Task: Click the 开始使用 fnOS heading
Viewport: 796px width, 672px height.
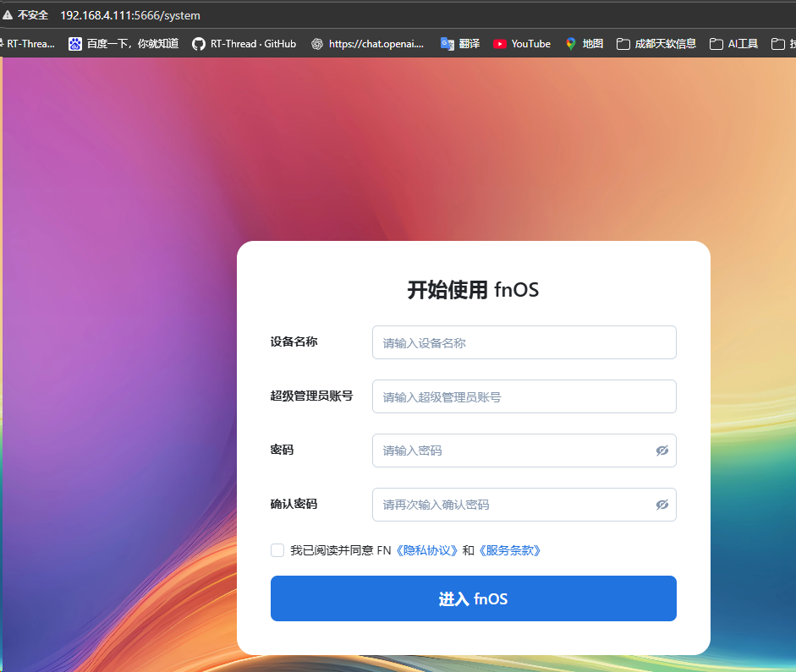Action: tap(473, 290)
